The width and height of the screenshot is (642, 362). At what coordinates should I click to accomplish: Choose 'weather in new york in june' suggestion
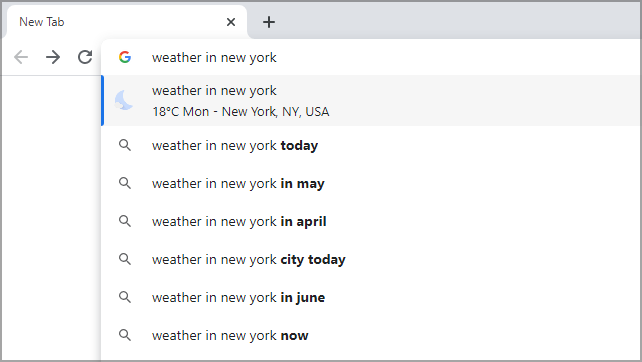click(371, 297)
